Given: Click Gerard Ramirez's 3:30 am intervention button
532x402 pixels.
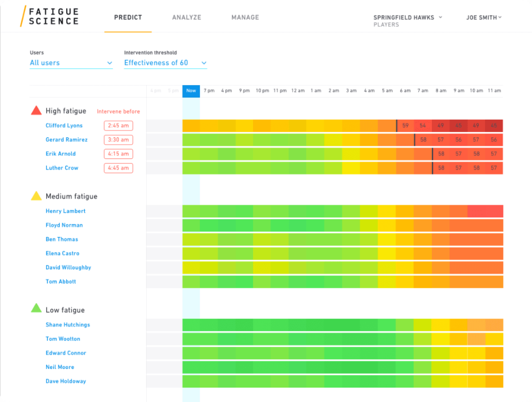Looking at the screenshot, I should (118, 139).
